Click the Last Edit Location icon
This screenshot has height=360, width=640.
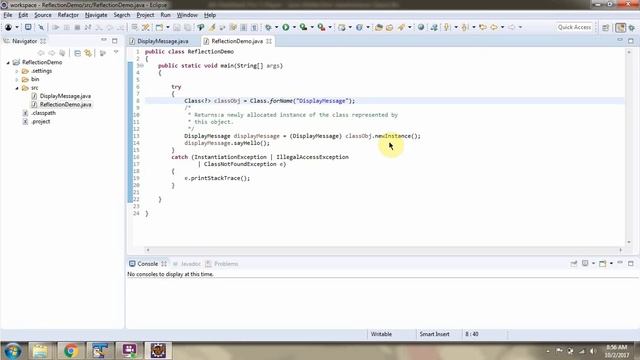click(x=483, y=27)
